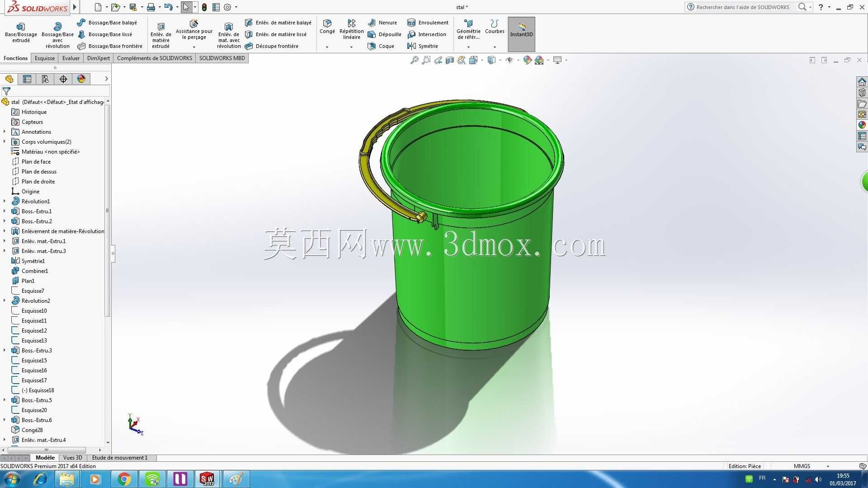Open Internet Explorer from taskbar
Viewport: 868px width, 488px height.
(x=40, y=479)
